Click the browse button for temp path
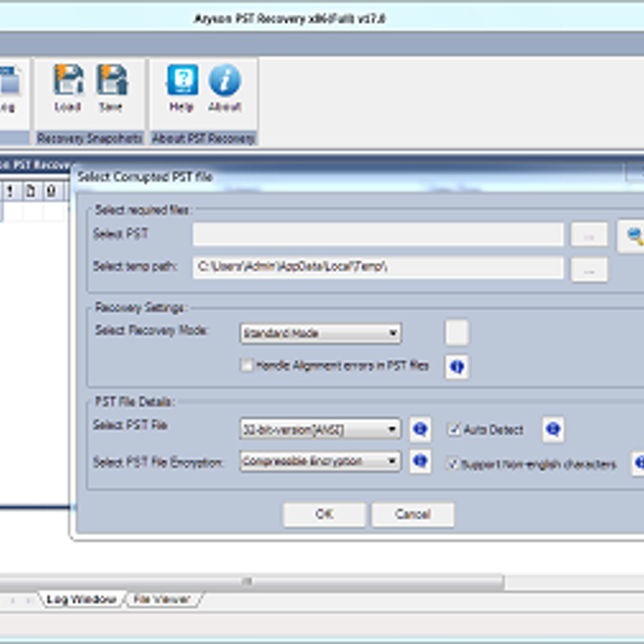 [x=588, y=270]
